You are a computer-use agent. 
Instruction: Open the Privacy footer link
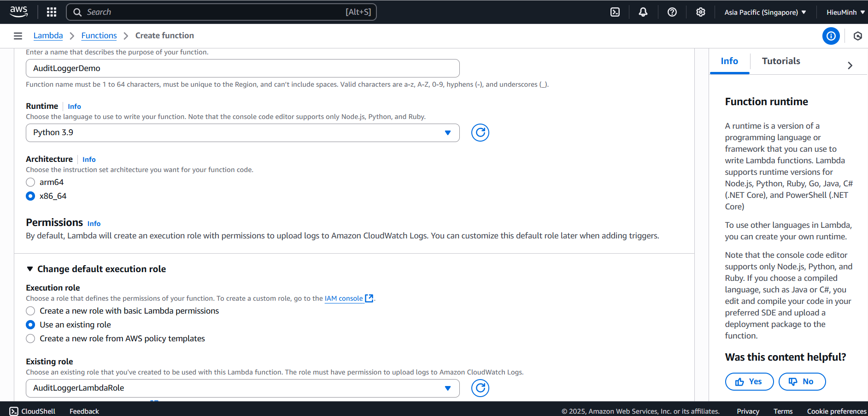(748, 411)
